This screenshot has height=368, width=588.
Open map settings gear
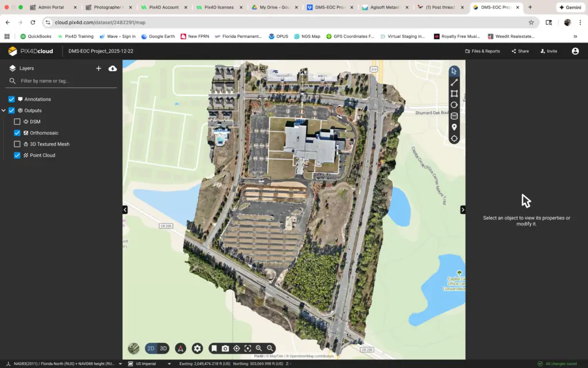pos(198,348)
